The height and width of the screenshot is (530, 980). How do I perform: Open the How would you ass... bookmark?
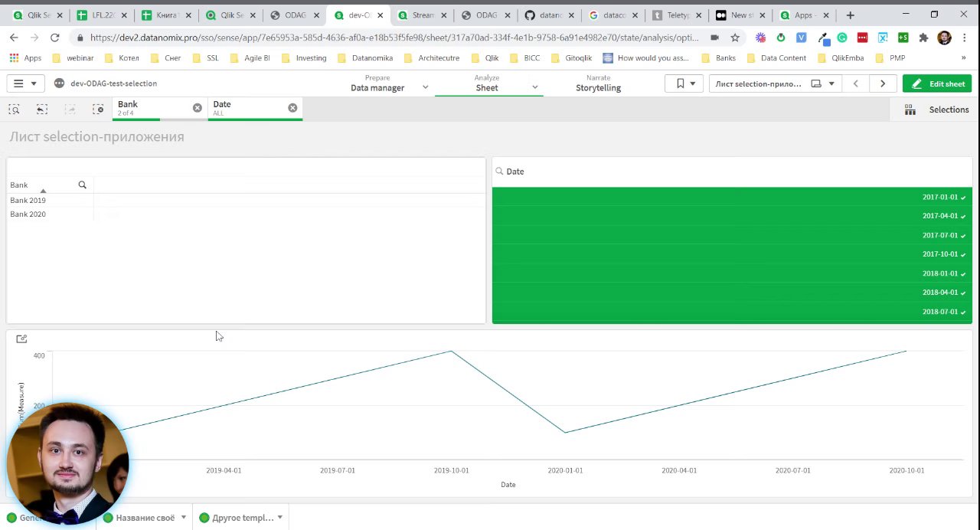(x=646, y=57)
